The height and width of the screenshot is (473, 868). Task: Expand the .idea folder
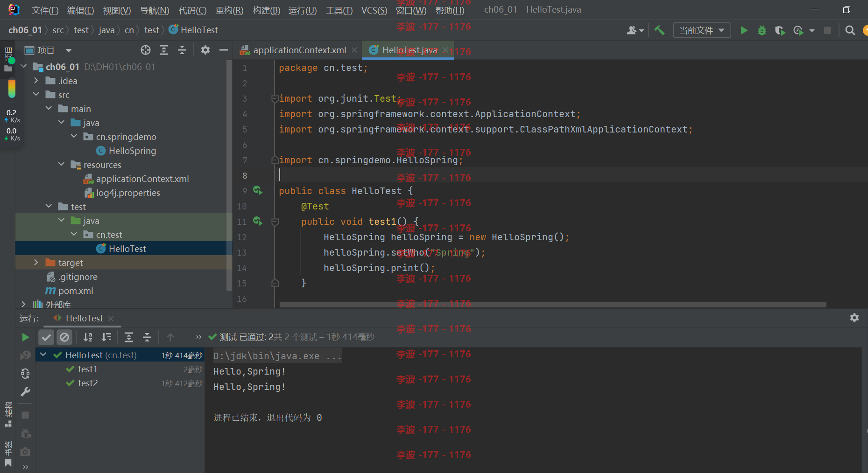point(36,81)
